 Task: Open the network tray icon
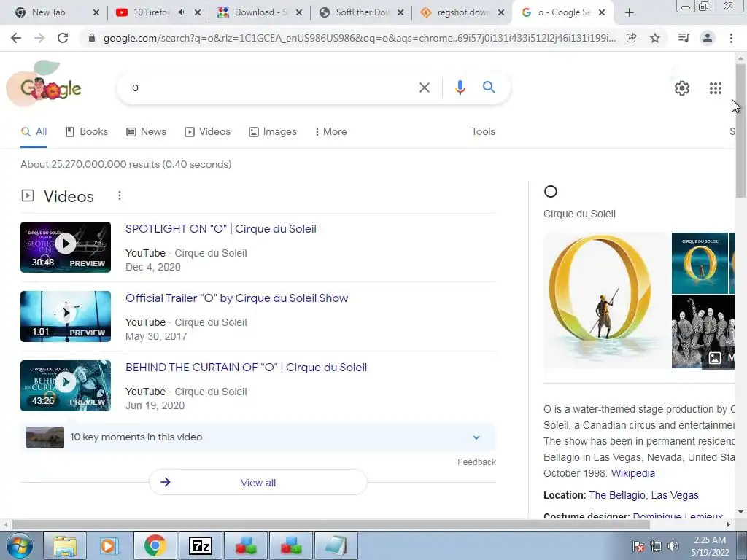click(x=656, y=546)
